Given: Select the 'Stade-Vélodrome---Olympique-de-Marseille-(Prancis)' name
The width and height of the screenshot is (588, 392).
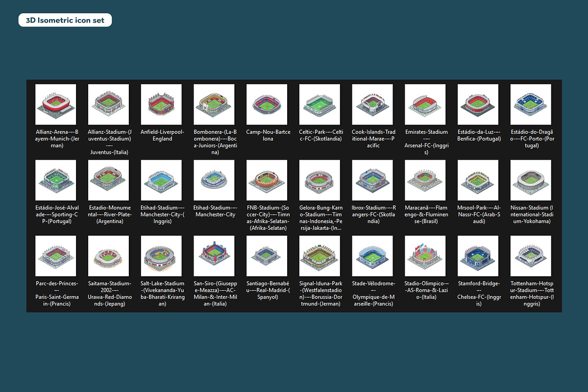Looking at the screenshot, I should point(373,294).
